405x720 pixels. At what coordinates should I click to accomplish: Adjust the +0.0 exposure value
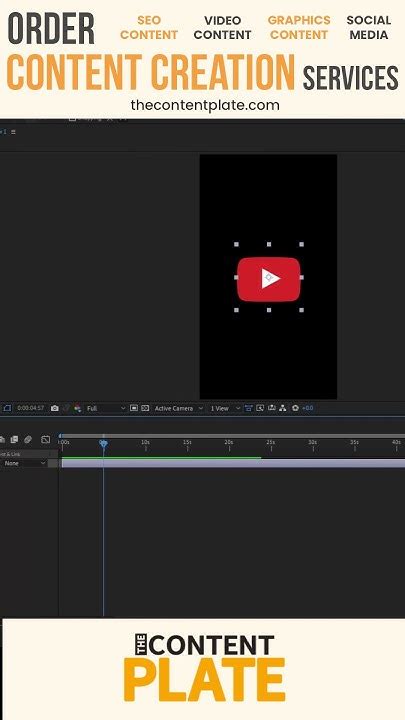[x=308, y=408]
